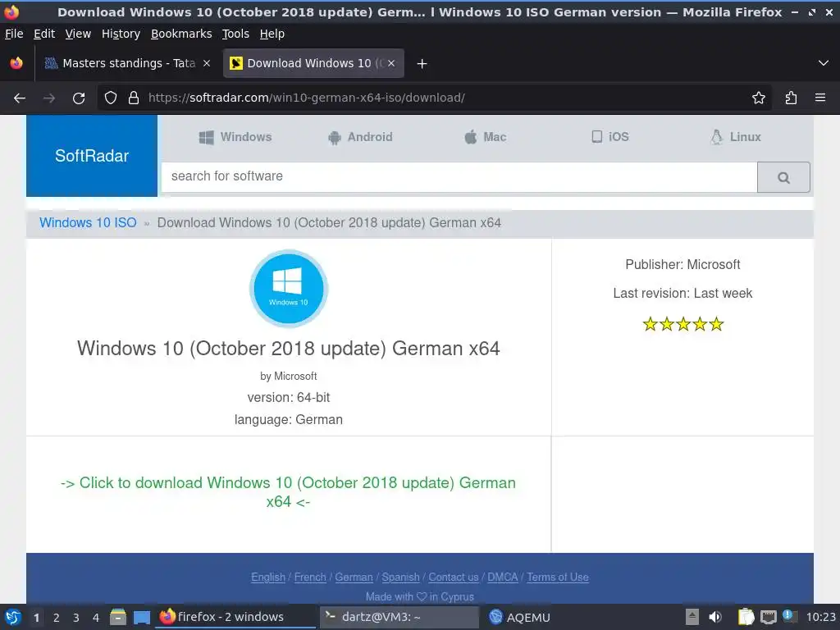Switch to workspace 1
The height and width of the screenshot is (630, 840).
36,618
